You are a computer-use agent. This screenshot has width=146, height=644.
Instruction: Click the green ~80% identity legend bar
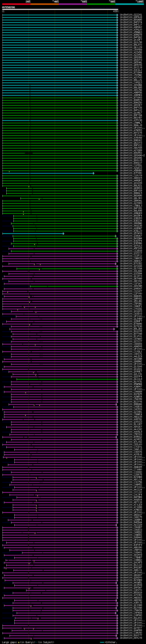[x=101, y=4]
